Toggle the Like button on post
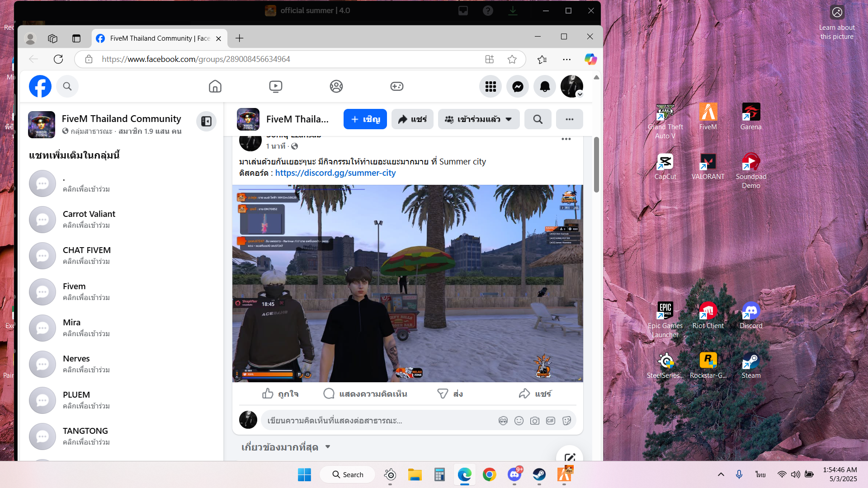The image size is (868, 488). click(280, 394)
